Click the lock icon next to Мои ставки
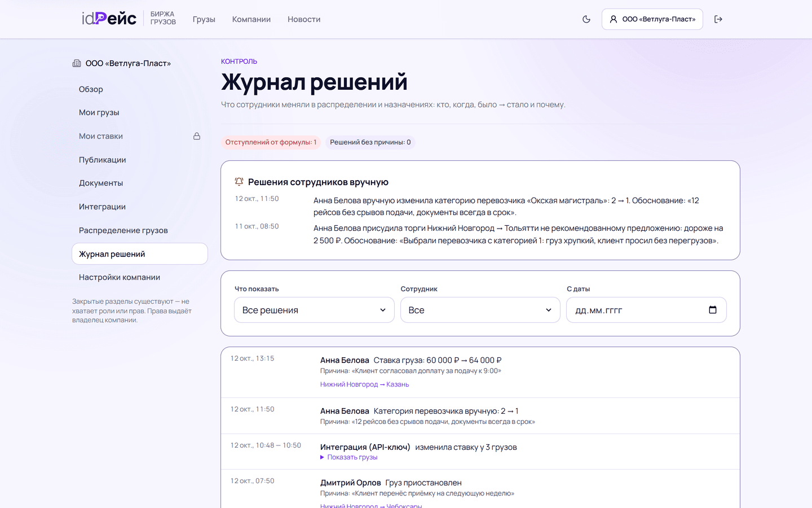The image size is (812, 508). click(197, 136)
